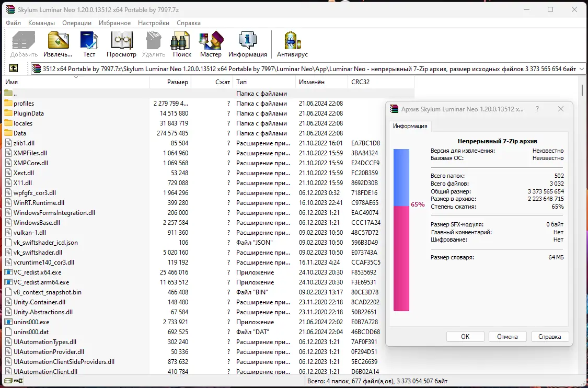Screen dimensions: 588x388
Task: Click the Удалить toolbar icon
Action: tap(153, 40)
